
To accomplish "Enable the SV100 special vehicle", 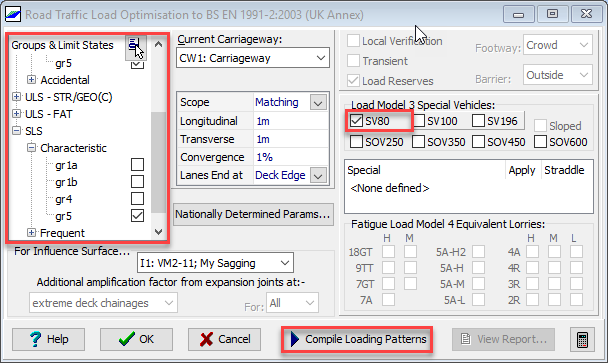I will tap(418, 121).
